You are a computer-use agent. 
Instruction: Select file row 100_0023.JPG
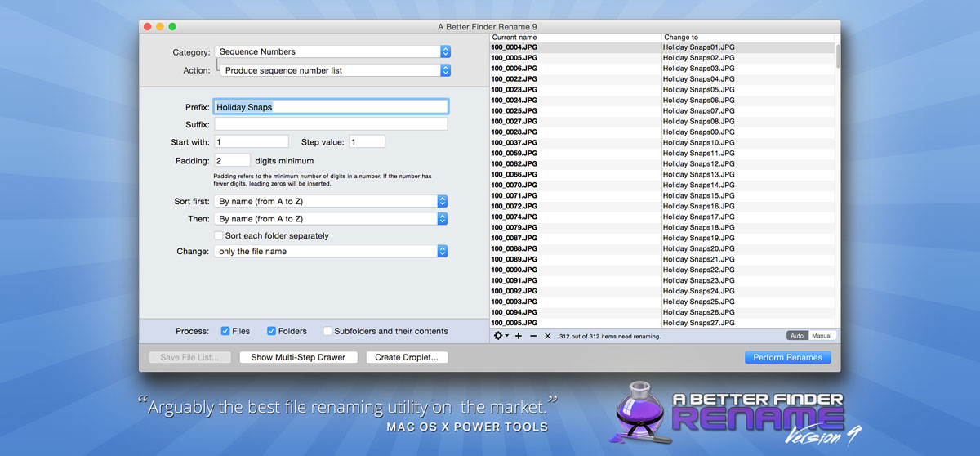[x=662, y=90]
